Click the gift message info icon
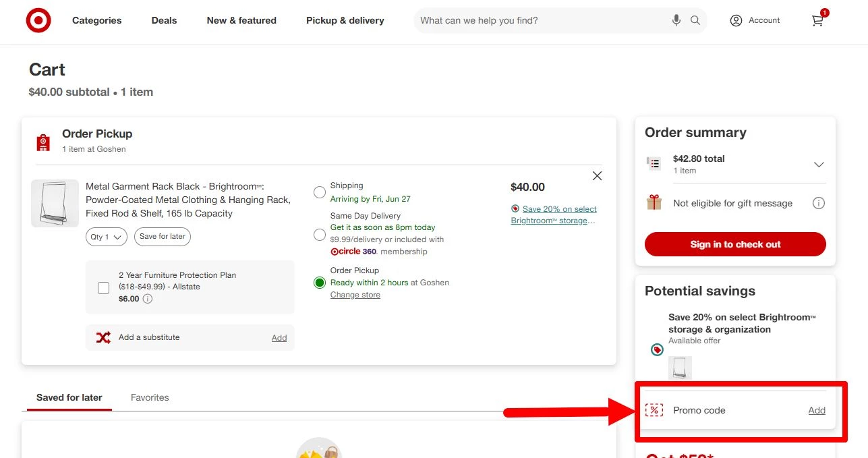This screenshot has height=458, width=868. click(819, 202)
